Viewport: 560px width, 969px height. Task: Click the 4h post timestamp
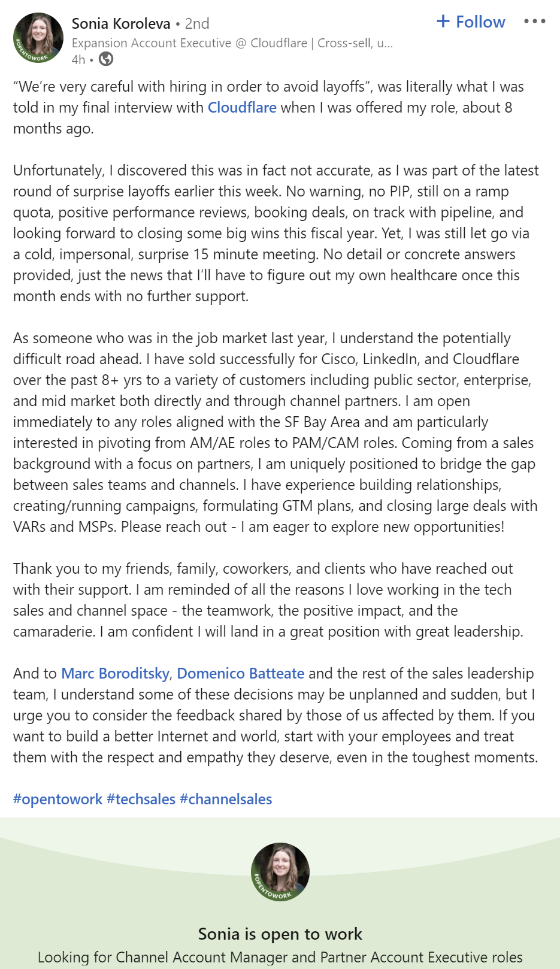(78, 59)
